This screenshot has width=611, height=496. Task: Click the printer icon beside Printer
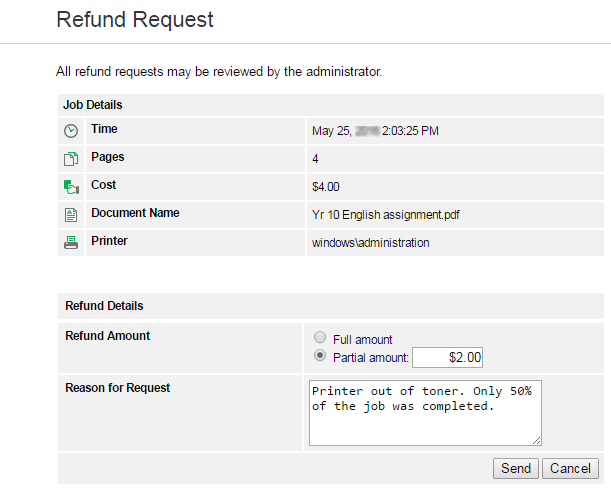[x=71, y=242]
